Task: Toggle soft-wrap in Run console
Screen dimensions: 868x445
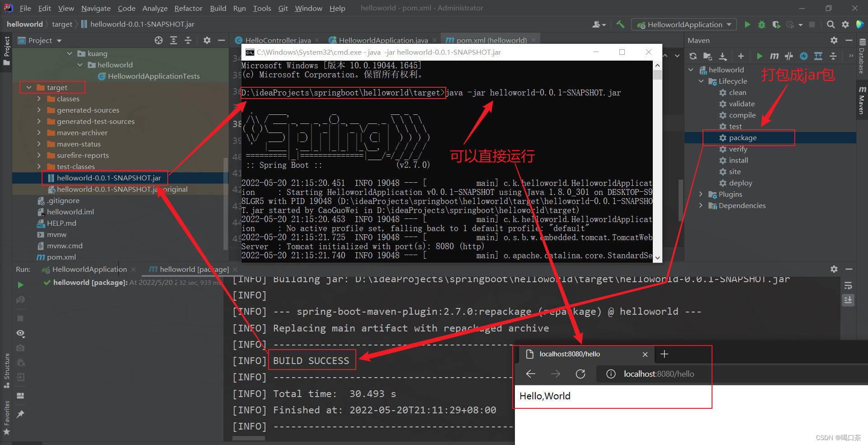Action: [x=848, y=286]
